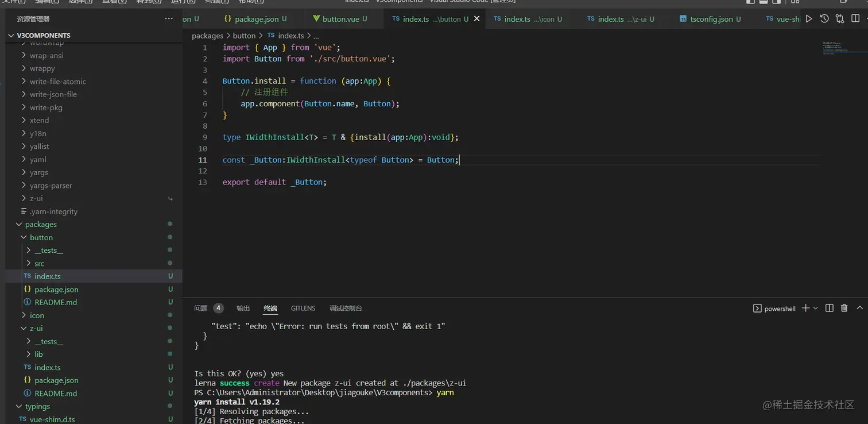This screenshot has width=868, height=424.
Task: Open file history timeline icon
Action: [824, 19]
